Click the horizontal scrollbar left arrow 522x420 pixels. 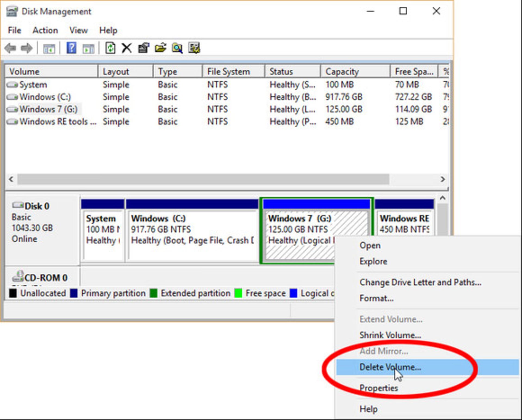coord(11,179)
